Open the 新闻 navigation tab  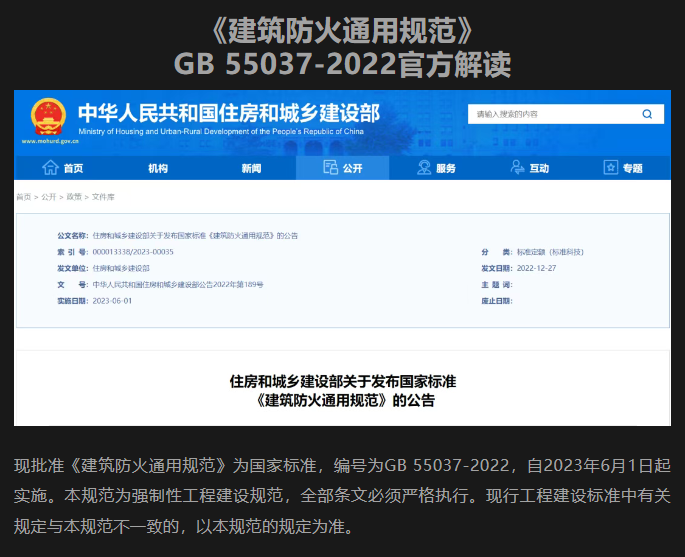[251, 168]
